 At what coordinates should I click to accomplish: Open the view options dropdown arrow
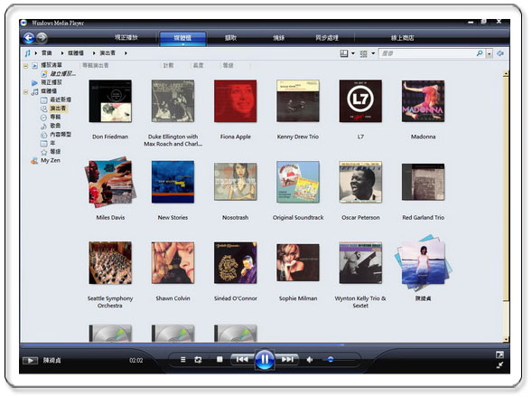coord(373,53)
